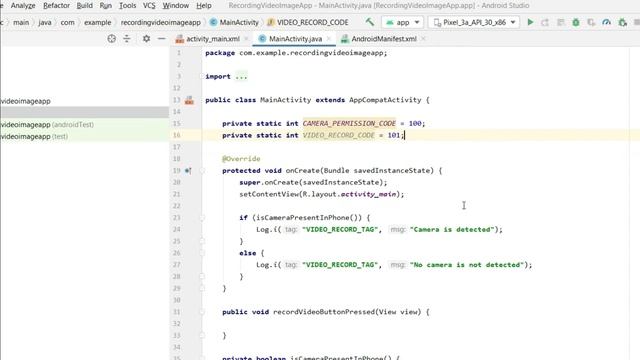Open the Pixel_3a_API_30_x86 device dropdown

pos(474,22)
